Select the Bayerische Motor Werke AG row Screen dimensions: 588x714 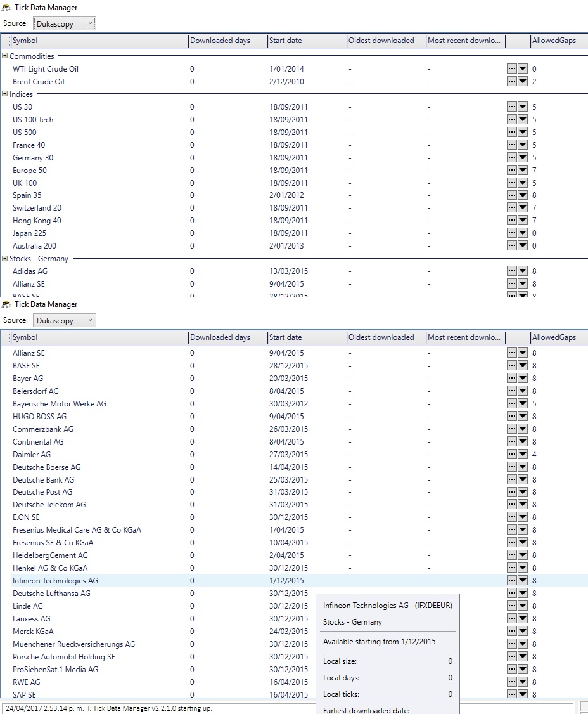coord(60,404)
